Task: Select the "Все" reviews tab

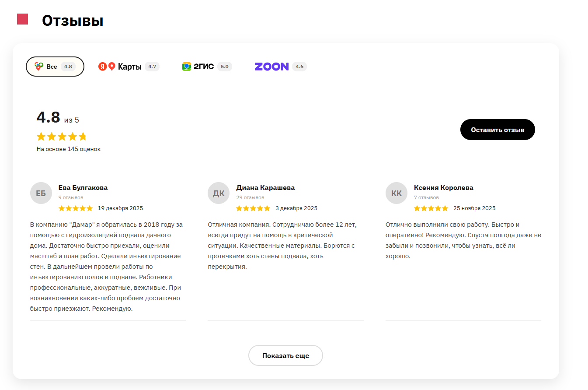Action: (55, 67)
